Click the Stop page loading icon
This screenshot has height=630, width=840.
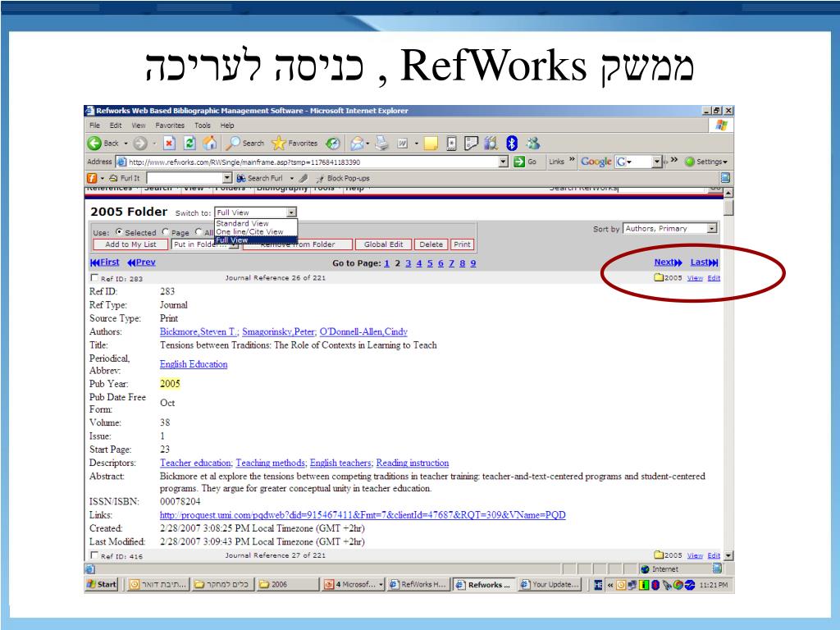click(x=169, y=143)
